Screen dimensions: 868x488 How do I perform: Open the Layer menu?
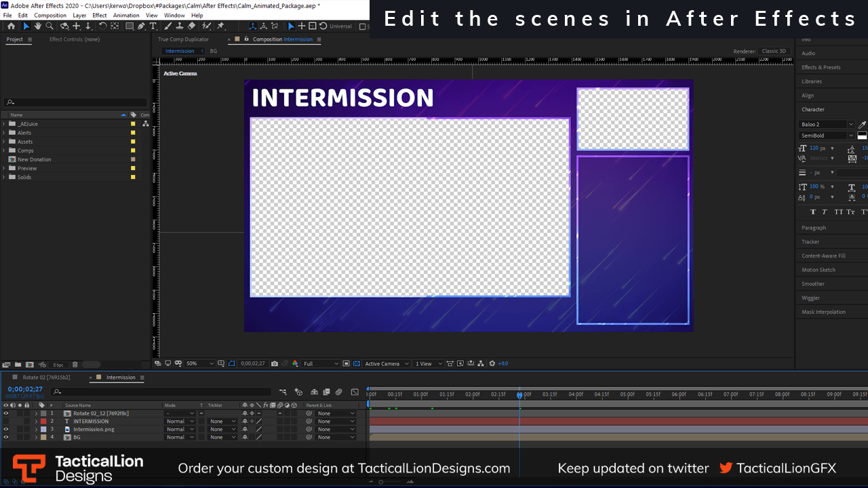tap(79, 15)
